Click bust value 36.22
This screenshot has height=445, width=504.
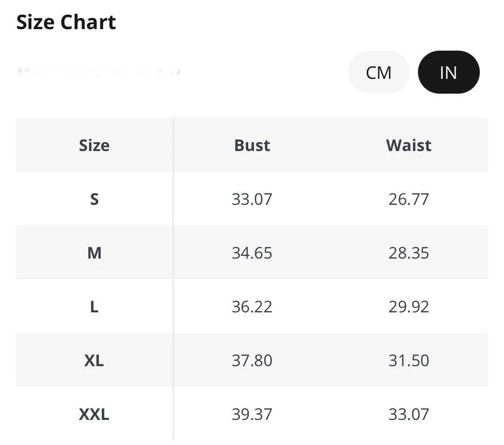252,307
